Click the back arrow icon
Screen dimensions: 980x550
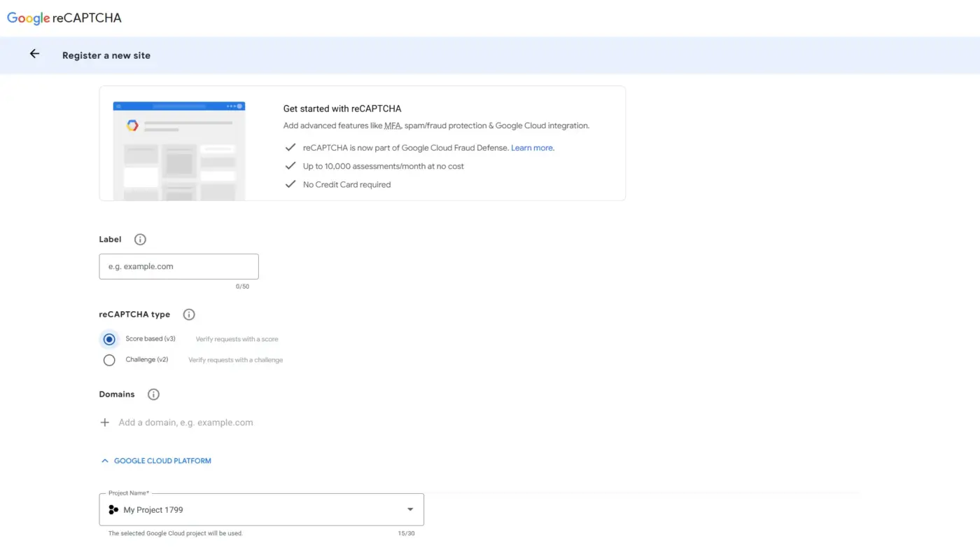coord(34,54)
